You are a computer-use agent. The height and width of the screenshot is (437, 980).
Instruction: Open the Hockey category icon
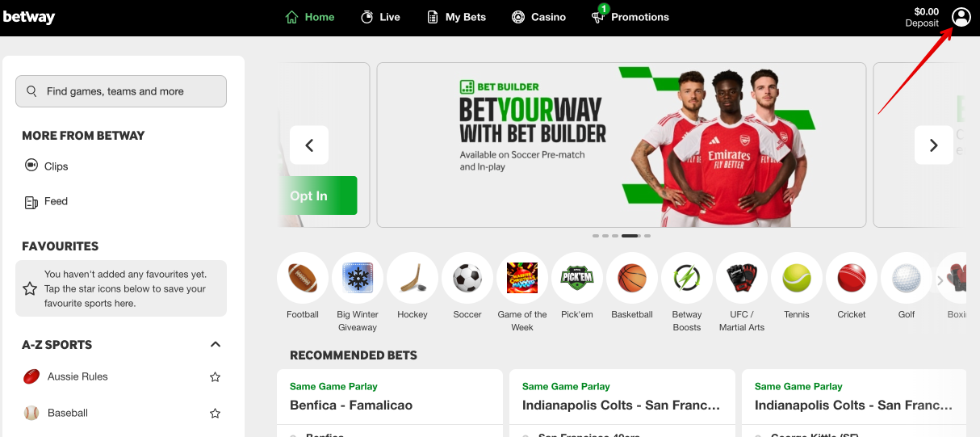click(413, 279)
